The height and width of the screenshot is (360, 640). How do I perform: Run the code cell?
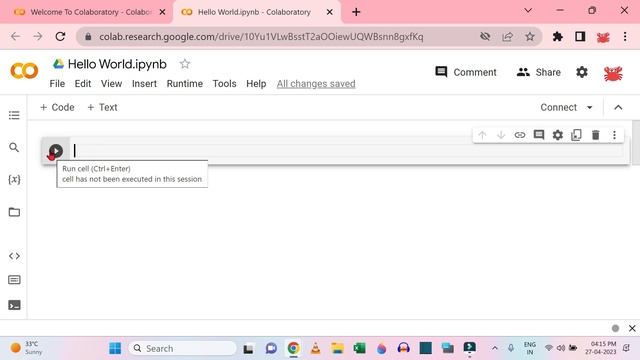[x=56, y=151]
